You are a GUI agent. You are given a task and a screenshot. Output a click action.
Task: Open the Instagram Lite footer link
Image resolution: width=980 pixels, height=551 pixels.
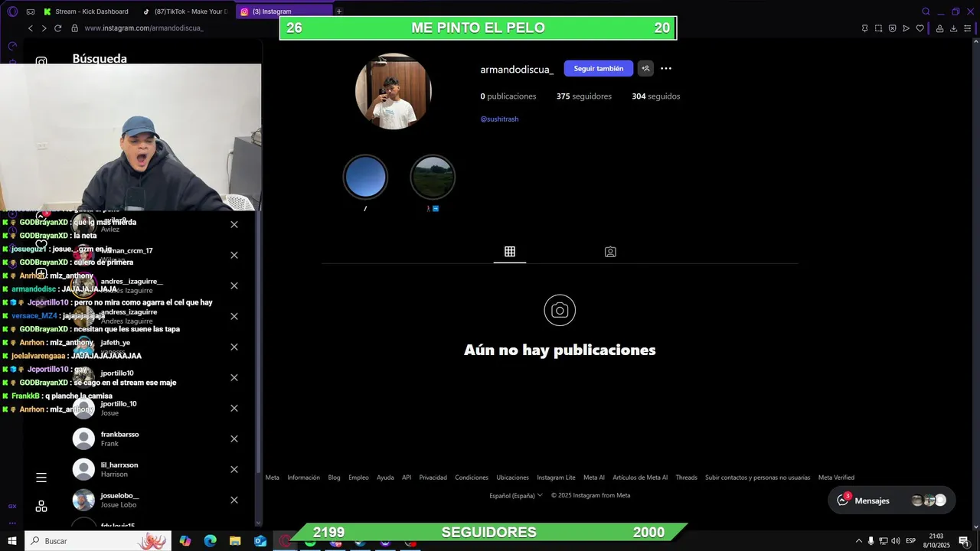[556, 478]
